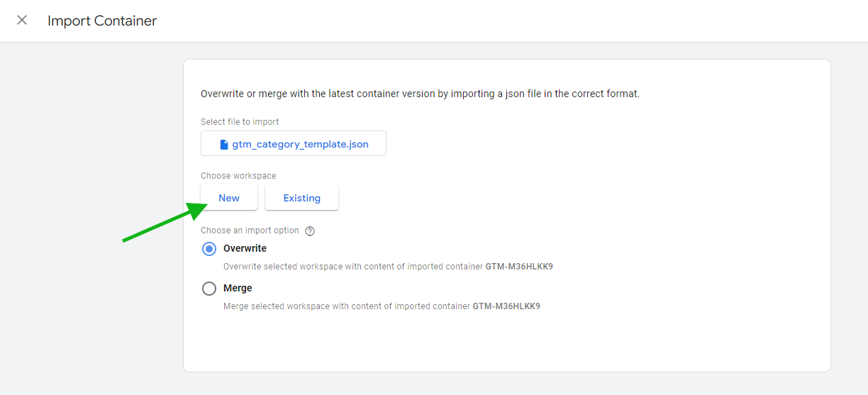Select the Overwrite radio button
The width and height of the screenshot is (868, 395).
[x=209, y=249]
